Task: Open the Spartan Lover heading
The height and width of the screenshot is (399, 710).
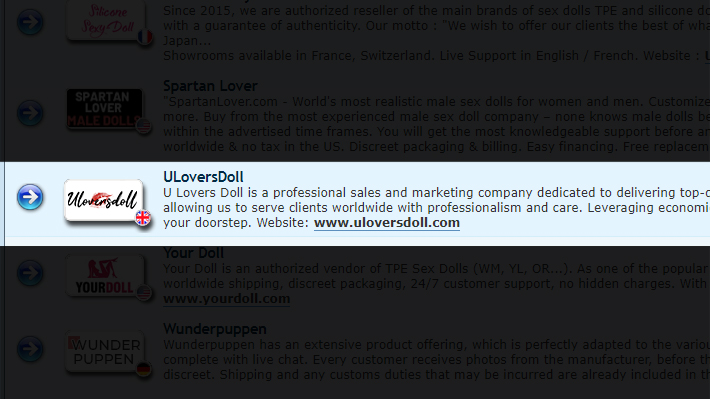Action: [x=210, y=86]
